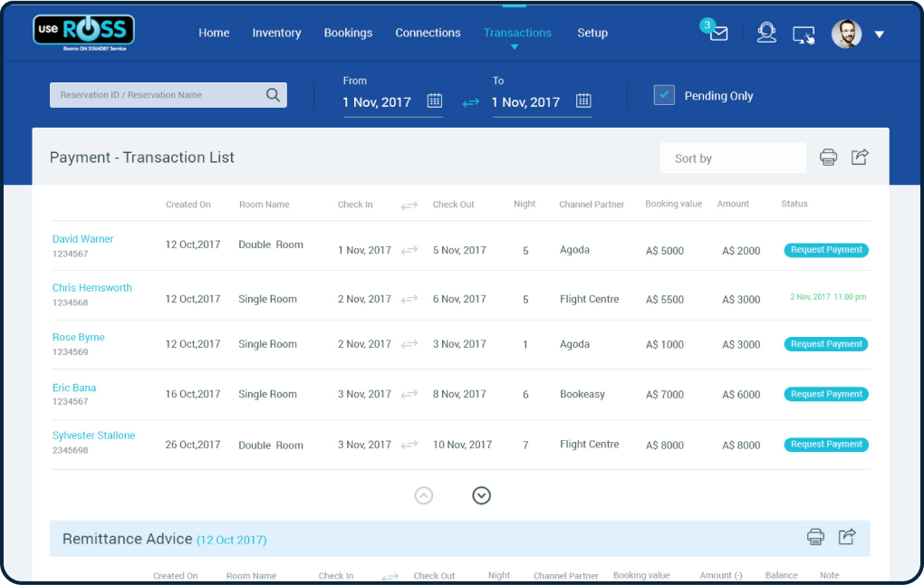Open the messages envelope icon
Image resolution: width=924 pixels, height=585 pixels.
click(x=718, y=34)
